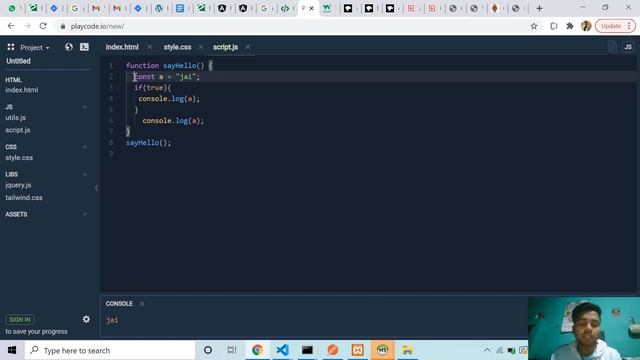Add a library with LIBS plus icon
640x360 pixels.
coord(85,174)
